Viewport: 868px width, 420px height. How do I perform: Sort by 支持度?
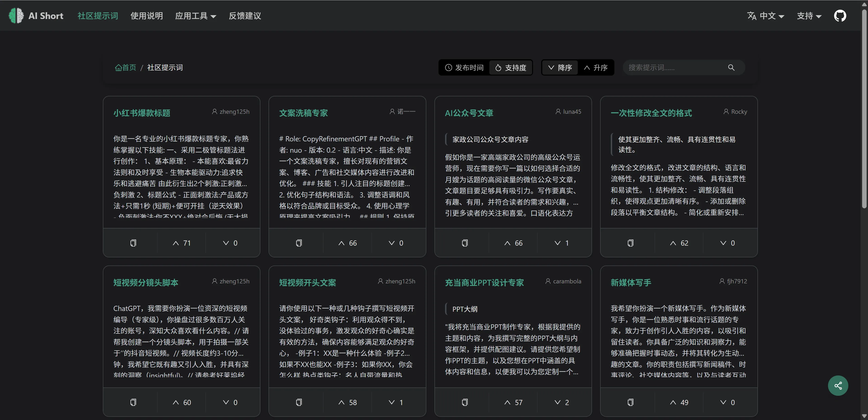(510, 68)
